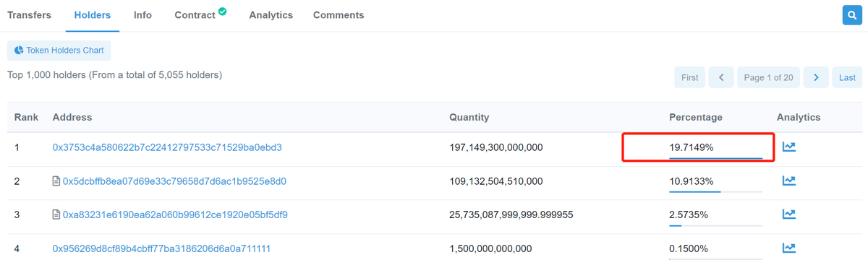868x260 pixels.
Task: Go to First page of holders
Action: [690, 77]
